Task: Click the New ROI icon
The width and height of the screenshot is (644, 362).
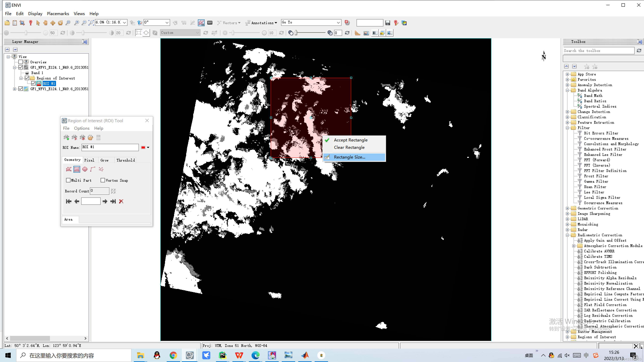Action: pyautogui.click(x=66, y=137)
